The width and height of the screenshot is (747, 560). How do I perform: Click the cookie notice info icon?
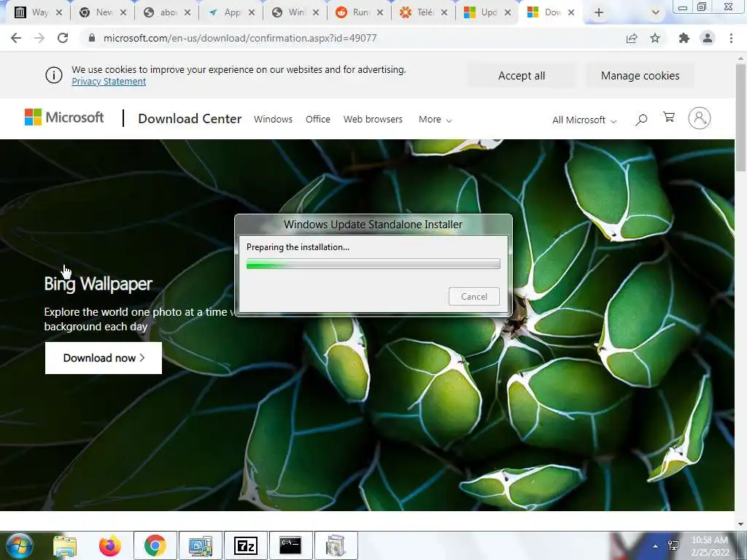click(54, 75)
